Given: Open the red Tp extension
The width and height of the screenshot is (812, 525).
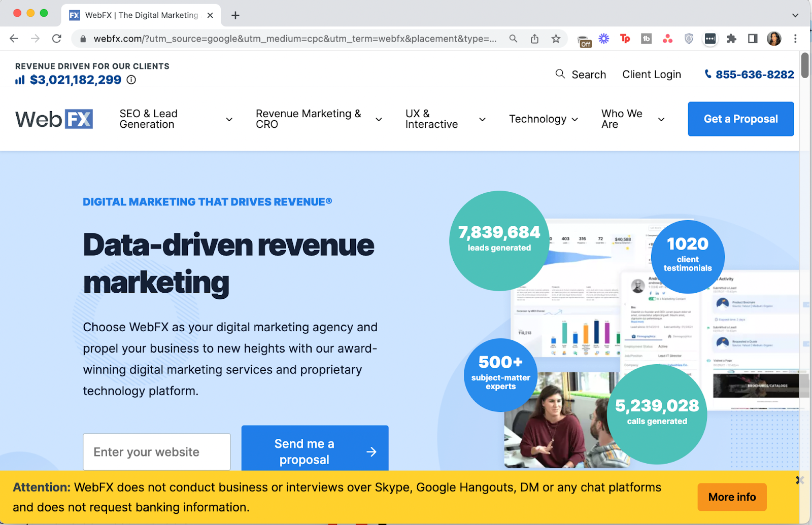Looking at the screenshot, I should pyautogui.click(x=625, y=39).
